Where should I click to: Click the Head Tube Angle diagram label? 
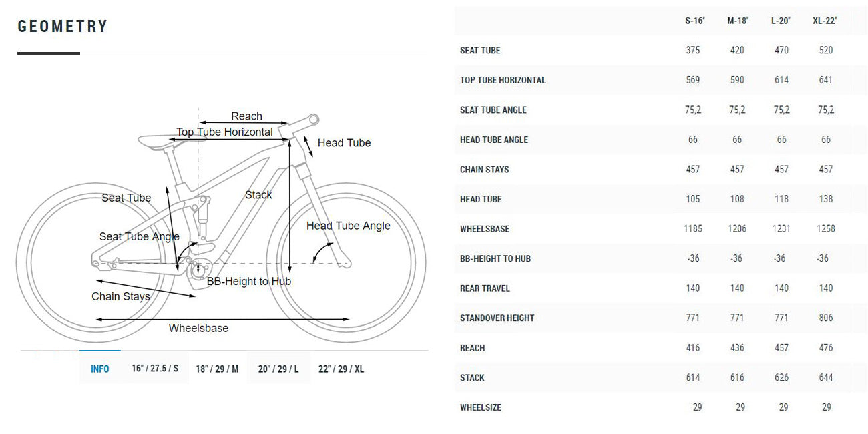[x=349, y=226]
